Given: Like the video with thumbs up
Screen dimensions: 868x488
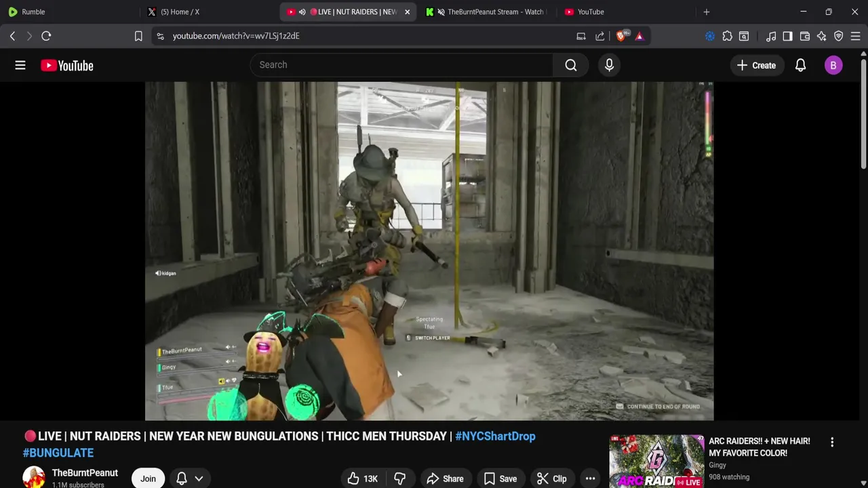Looking at the screenshot, I should click(x=363, y=479).
